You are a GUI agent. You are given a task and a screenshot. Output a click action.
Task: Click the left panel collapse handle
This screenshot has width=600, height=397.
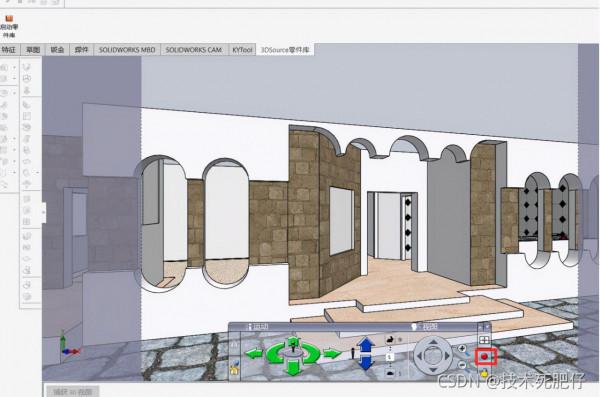click(x=44, y=212)
